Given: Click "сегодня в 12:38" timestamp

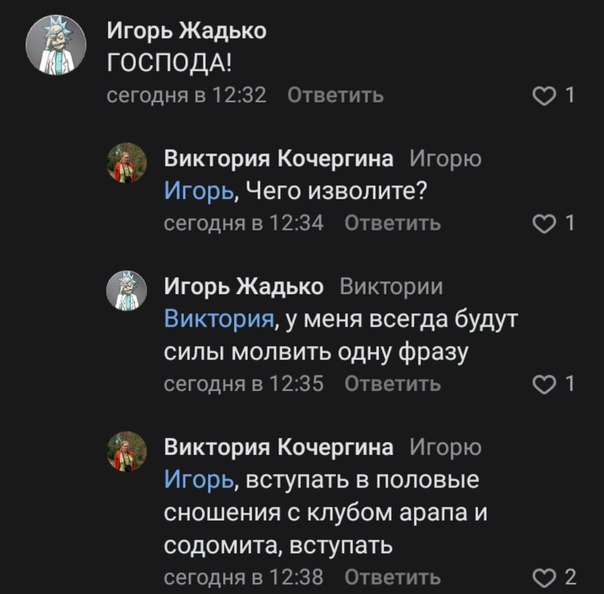Looking at the screenshot, I should (243, 577).
